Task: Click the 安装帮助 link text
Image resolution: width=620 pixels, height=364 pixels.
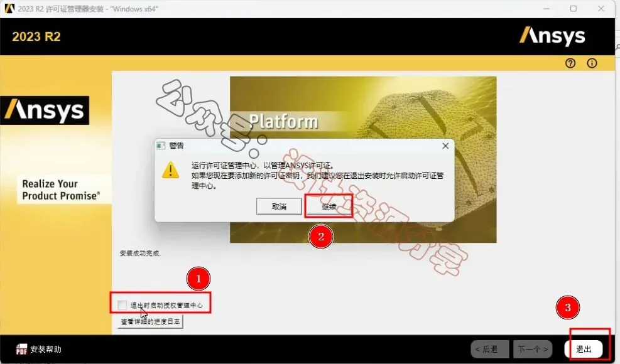Action: (46, 350)
